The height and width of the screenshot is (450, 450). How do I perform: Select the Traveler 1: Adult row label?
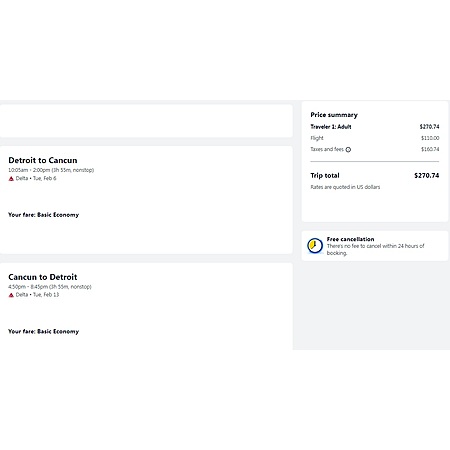pos(331,127)
